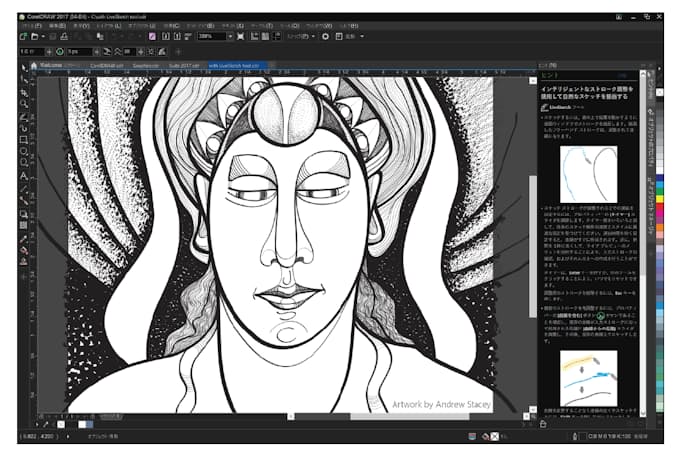Expand the Open folder dropdown arrow
Image resolution: width=680 pixels, height=463 pixels.
coord(43,36)
